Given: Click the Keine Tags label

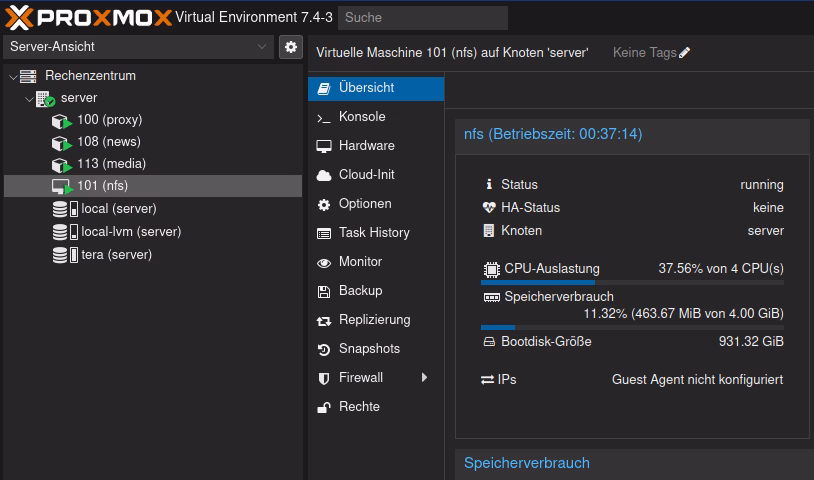Looking at the screenshot, I should (644, 52).
